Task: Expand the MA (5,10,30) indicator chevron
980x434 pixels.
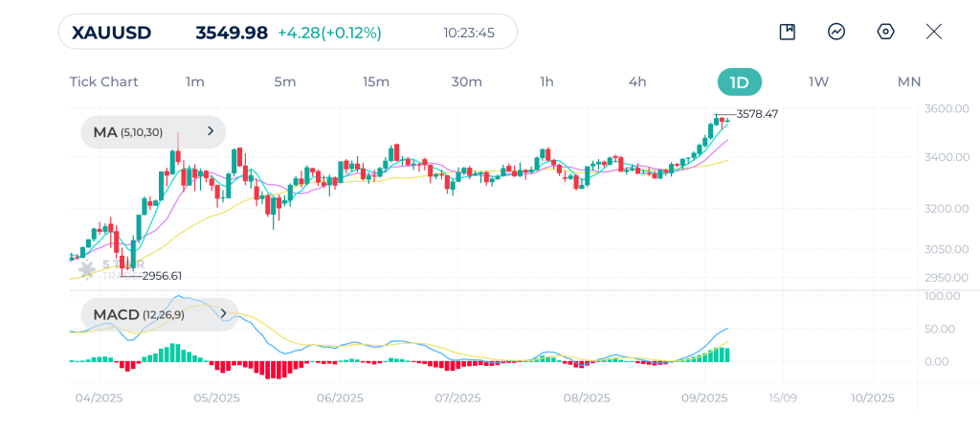Action: 211,131
